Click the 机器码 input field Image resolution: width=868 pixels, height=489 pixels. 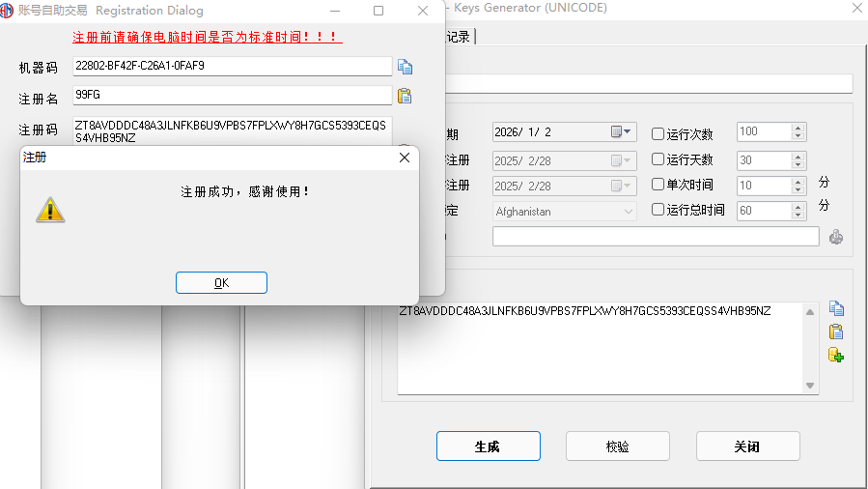(233, 66)
